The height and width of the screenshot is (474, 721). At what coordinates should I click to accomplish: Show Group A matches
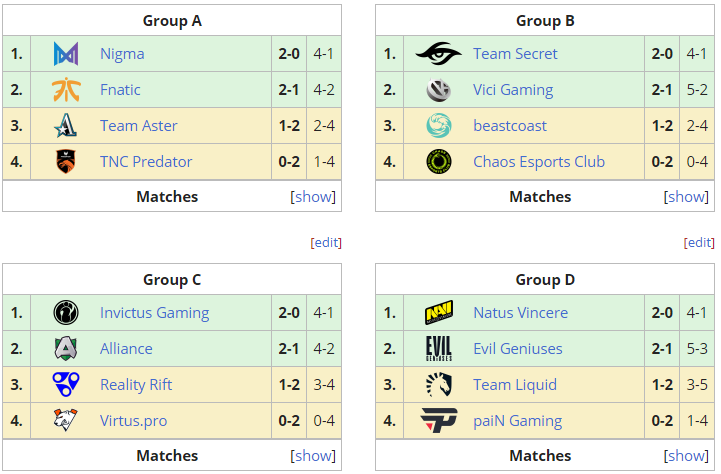[313, 197]
